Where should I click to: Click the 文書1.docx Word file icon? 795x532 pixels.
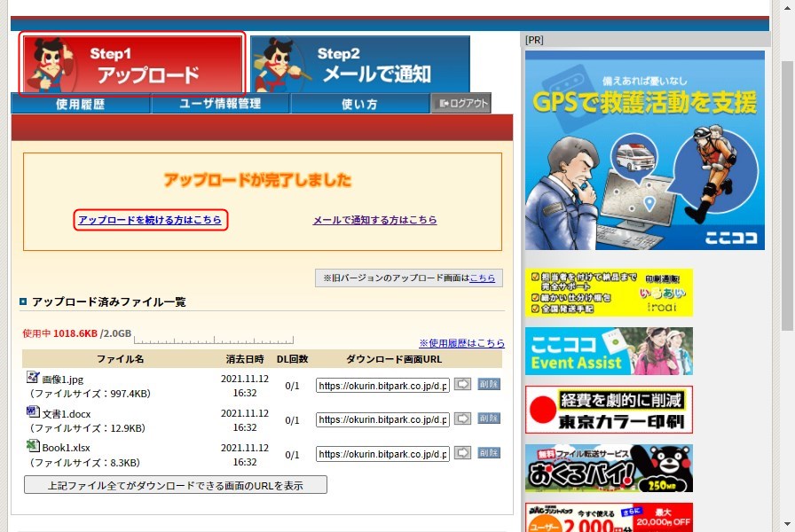point(34,412)
